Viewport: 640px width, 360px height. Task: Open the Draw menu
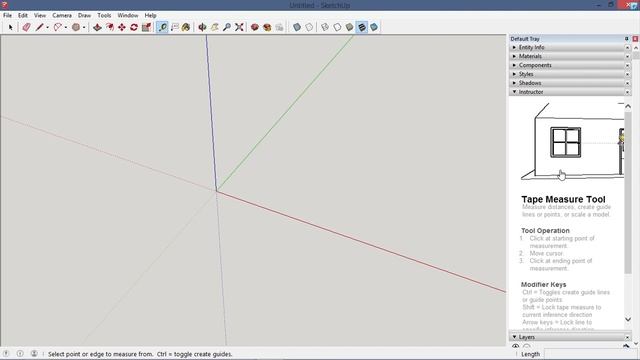[84, 15]
